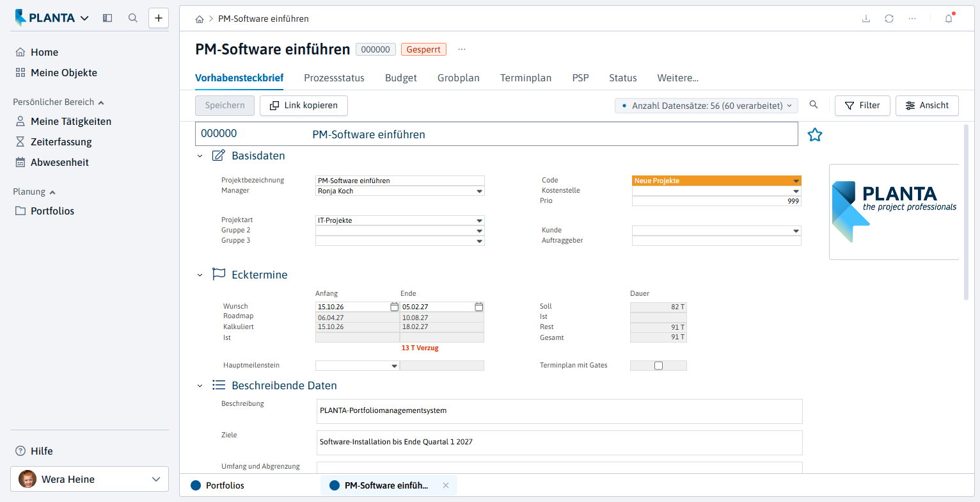Screen dimensions: 980x502
Task: Click the PLANTA logo in sidebar
Action: point(45,18)
